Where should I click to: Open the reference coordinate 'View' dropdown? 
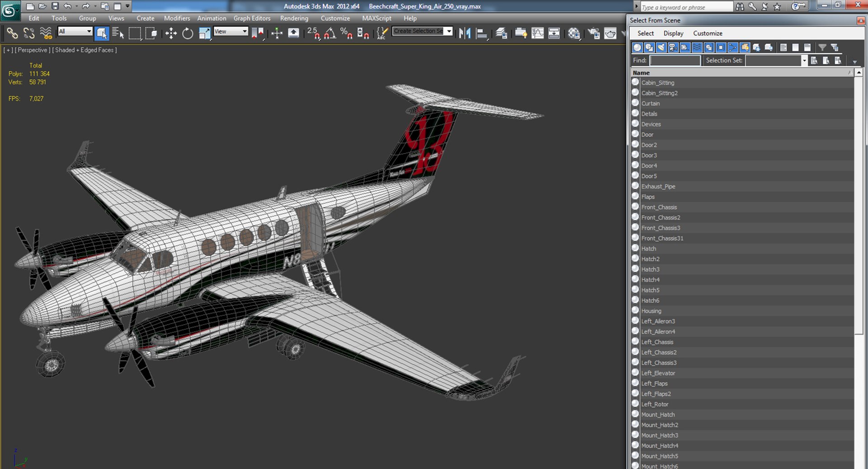click(x=231, y=31)
